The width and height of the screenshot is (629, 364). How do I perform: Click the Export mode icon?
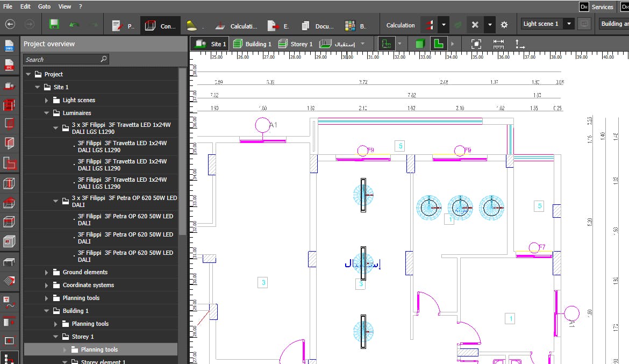click(273, 26)
